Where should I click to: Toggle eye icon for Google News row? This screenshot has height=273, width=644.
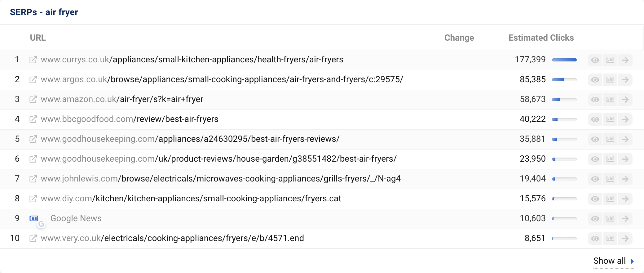[x=595, y=219]
